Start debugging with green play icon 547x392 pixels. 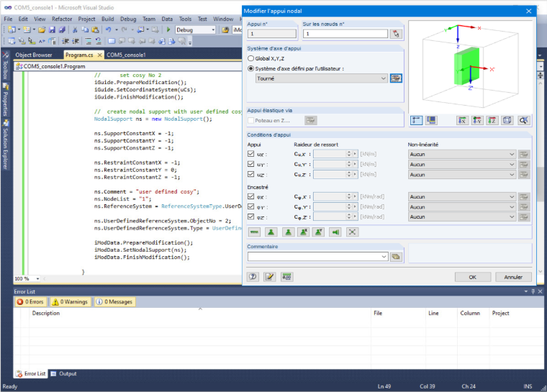pyautogui.click(x=168, y=29)
